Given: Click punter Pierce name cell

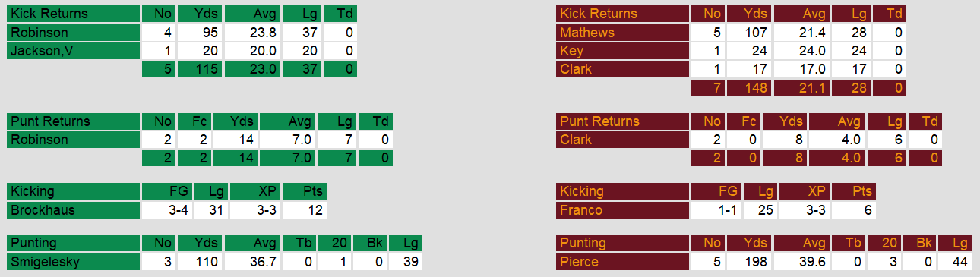Looking at the screenshot, I should tap(622, 262).
